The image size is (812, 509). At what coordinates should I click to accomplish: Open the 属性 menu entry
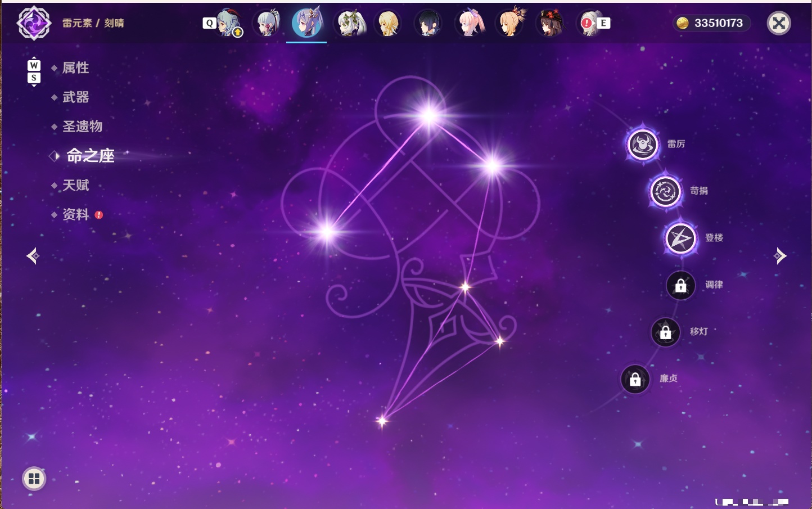[x=75, y=68]
